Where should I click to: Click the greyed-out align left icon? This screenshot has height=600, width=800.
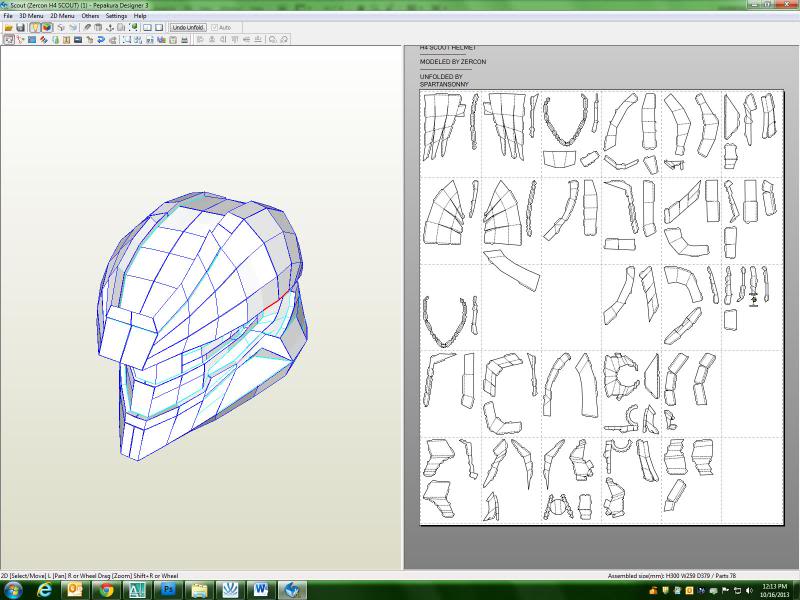point(200,39)
